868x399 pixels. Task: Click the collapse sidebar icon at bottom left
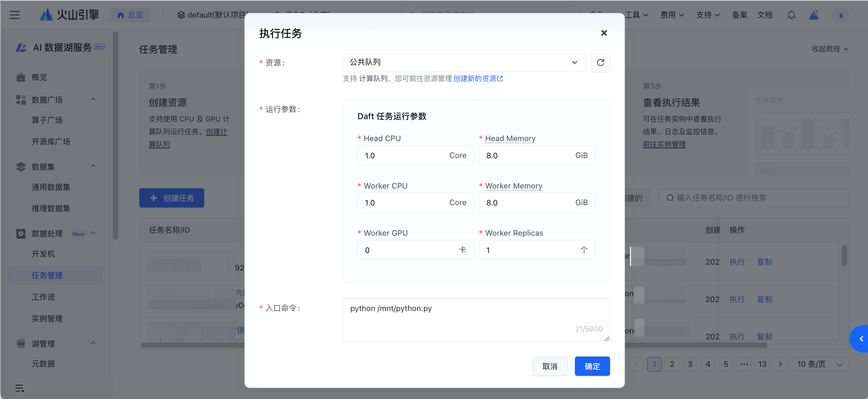[x=19, y=388]
